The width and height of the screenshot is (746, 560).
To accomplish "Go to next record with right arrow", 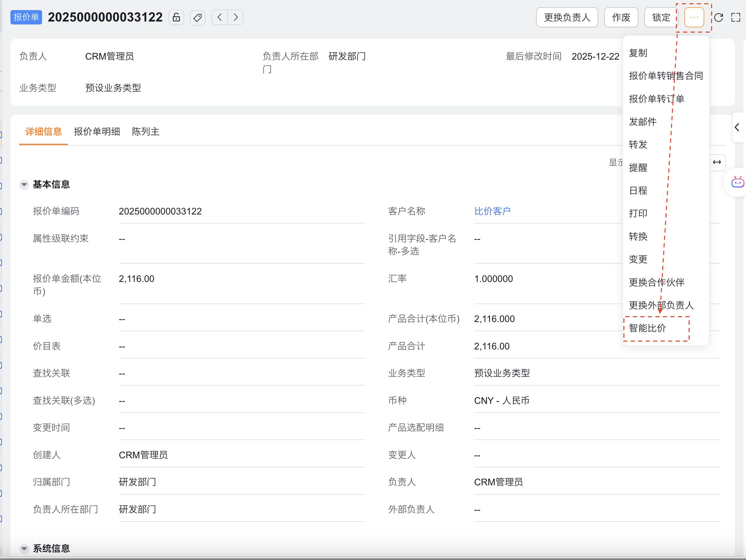I will pyautogui.click(x=236, y=17).
